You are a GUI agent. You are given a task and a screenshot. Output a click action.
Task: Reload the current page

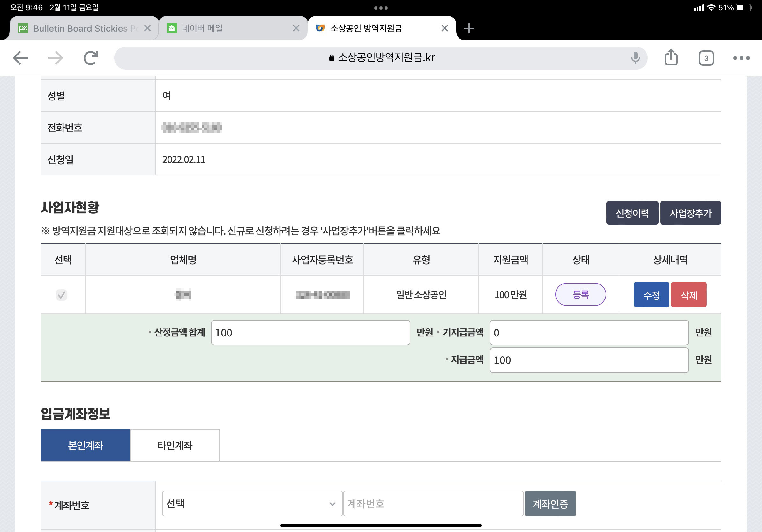click(x=91, y=58)
